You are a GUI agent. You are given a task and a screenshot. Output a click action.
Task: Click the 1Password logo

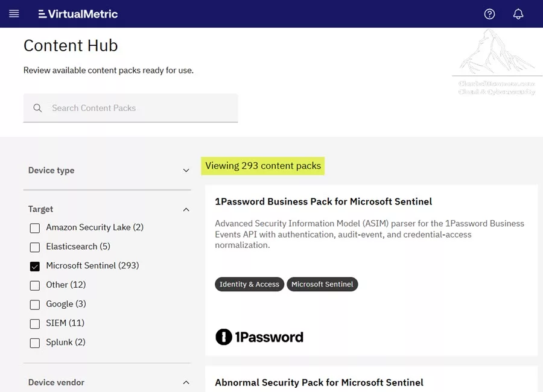259,337
